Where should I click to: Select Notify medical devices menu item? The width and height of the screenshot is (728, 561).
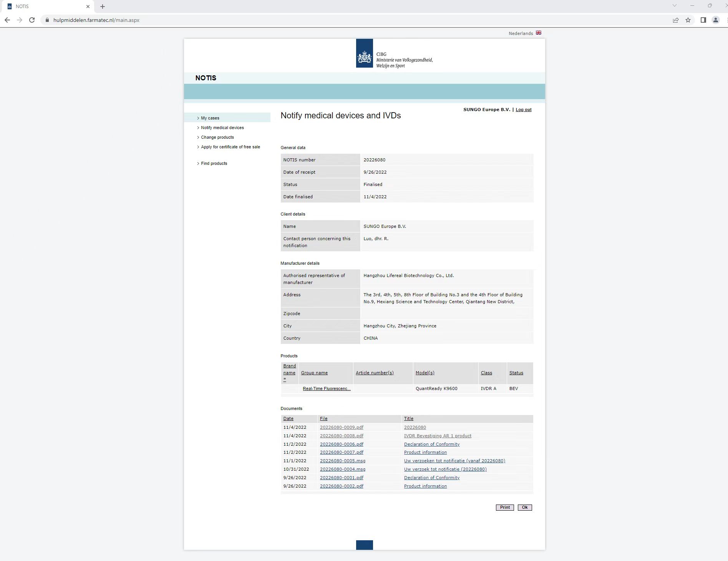point(222,128)
